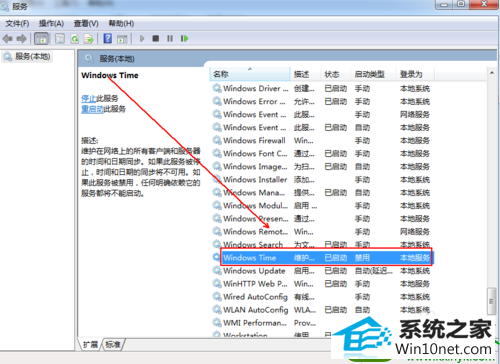Click the vertical scrollbar thumb in the services list
The width and height of the screenshot is (500, 364).
point(491,301)
